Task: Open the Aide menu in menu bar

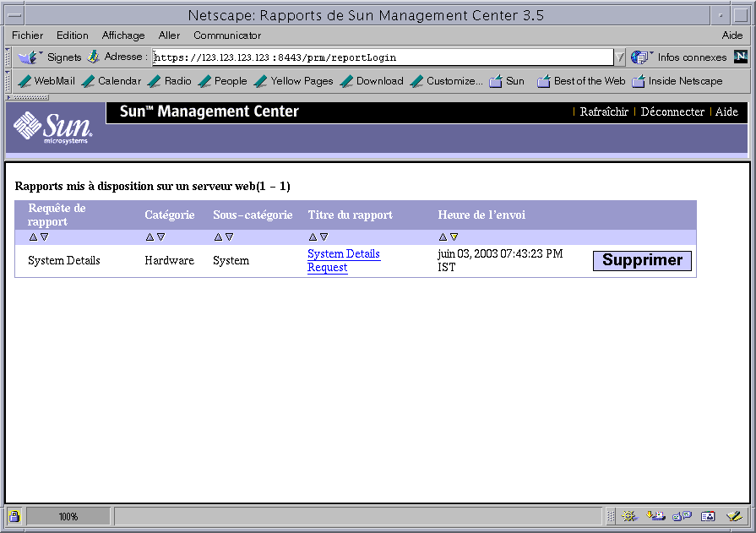Action: (732, 35)
